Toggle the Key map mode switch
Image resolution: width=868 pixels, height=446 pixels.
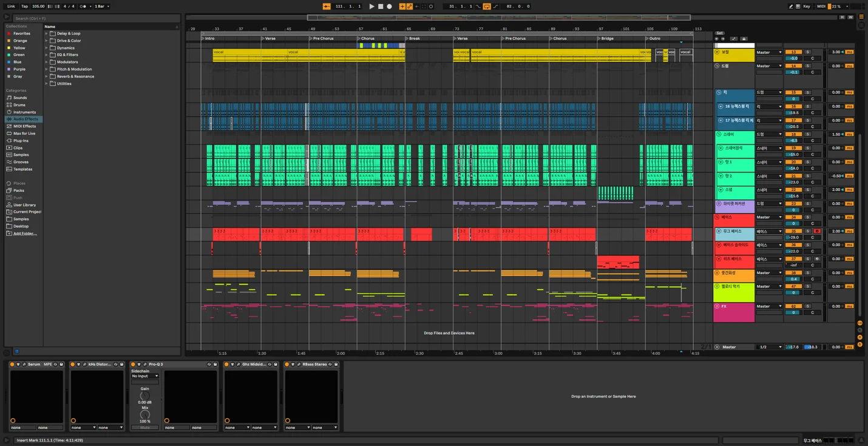(x=806, y=6)
